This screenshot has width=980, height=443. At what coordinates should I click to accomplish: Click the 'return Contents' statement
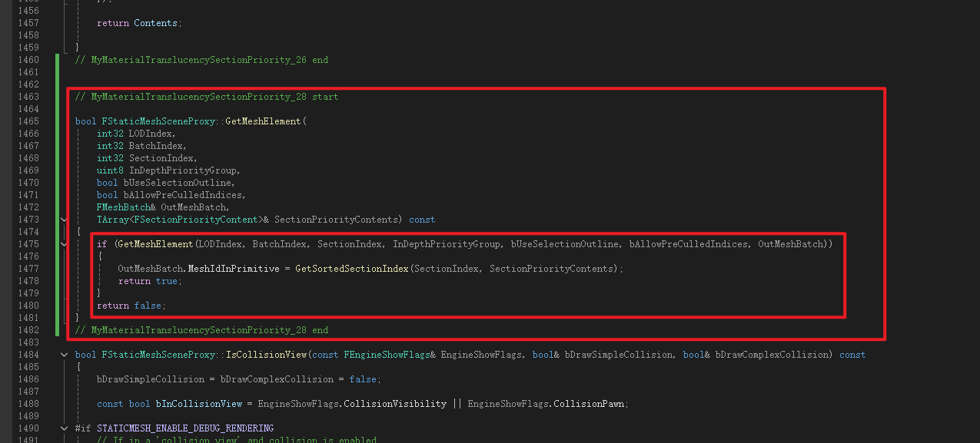138,23
